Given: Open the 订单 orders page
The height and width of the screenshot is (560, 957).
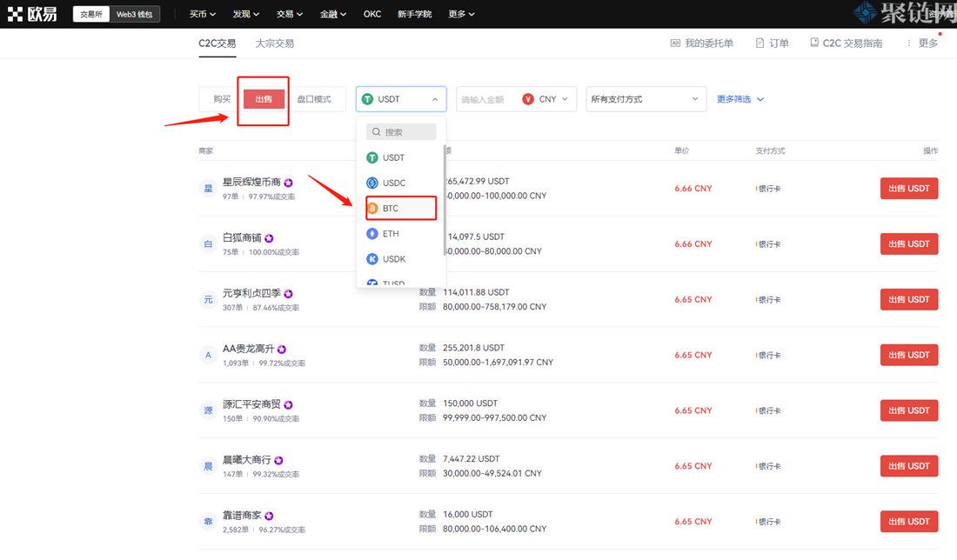Looking at the screenshot, I should pyautogui.click(x=773, y=43).
